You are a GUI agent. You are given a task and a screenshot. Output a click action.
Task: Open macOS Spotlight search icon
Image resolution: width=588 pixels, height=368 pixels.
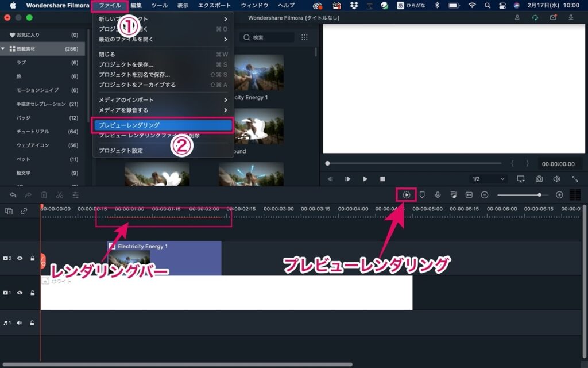pos(487,6)
